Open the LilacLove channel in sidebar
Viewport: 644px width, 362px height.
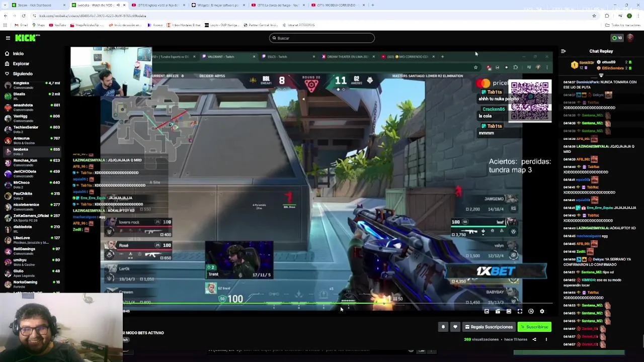(31, 240)
